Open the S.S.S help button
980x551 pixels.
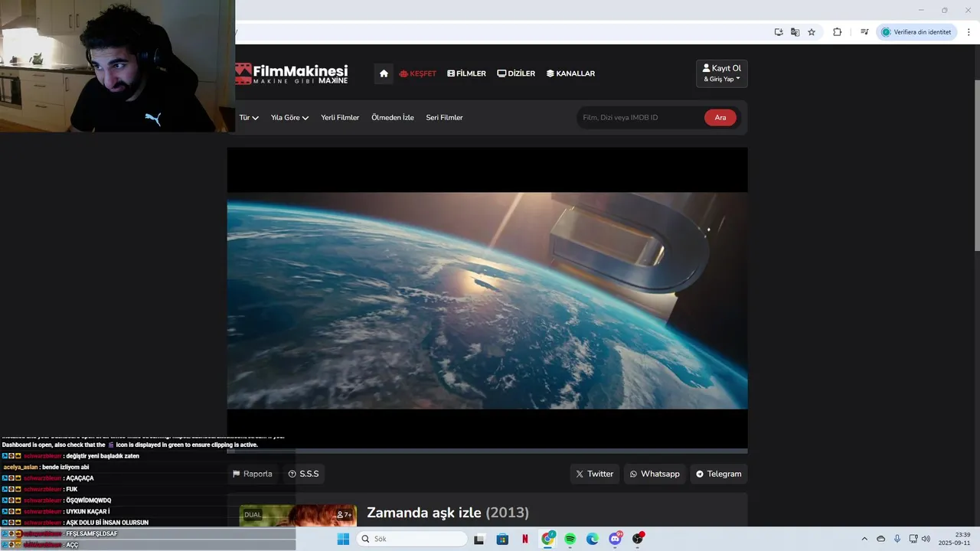point(304,474)
